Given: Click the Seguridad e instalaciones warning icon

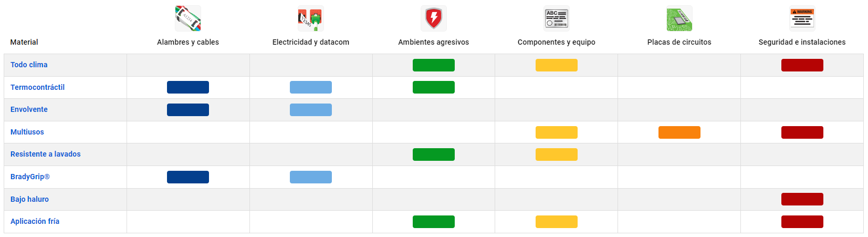Looking at the screenshot, I should coord(802,18).
